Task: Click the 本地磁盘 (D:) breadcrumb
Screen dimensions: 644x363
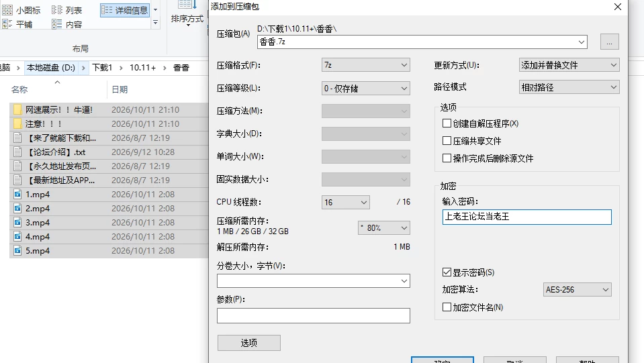Action: (x=51, y=68)
